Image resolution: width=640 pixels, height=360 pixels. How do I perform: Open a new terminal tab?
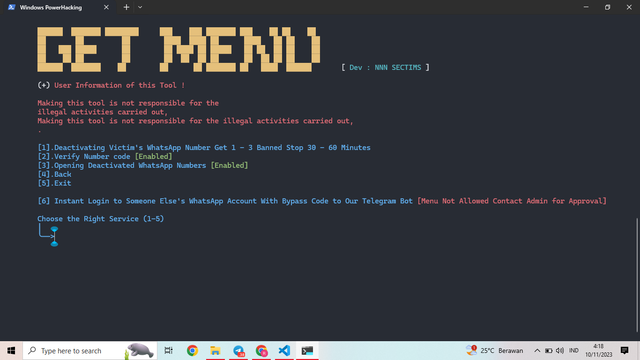[x=126, y=7]
